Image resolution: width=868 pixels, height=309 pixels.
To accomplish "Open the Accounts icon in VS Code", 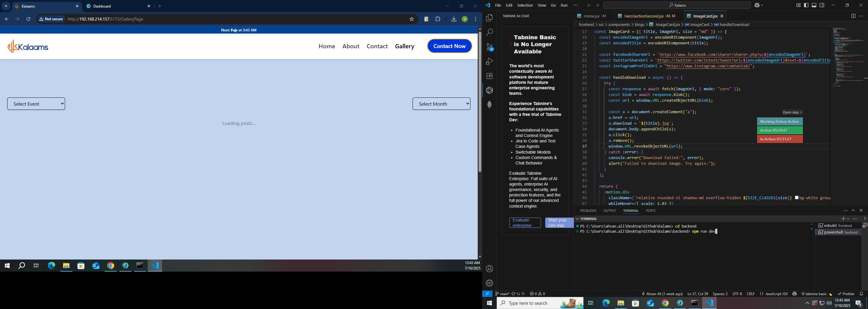I will coord(489,269).
